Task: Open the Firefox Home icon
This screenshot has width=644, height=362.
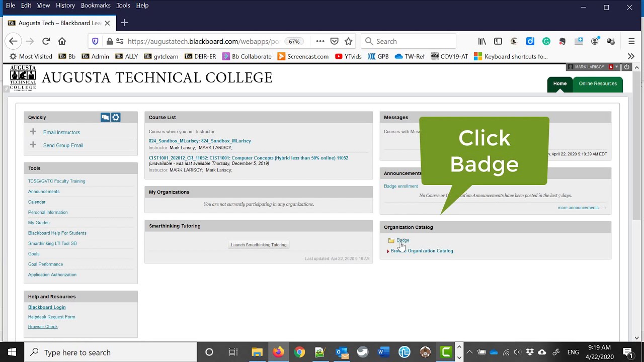Action: point(62,41)
